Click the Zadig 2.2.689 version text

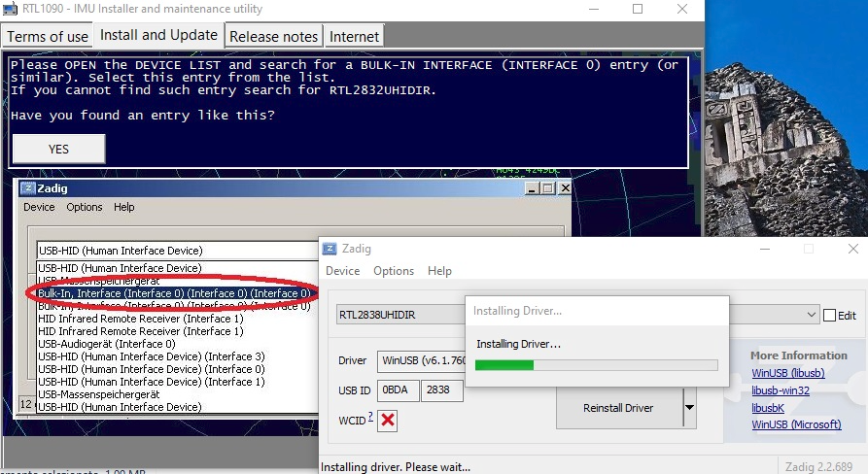click(x=818, y=467)
